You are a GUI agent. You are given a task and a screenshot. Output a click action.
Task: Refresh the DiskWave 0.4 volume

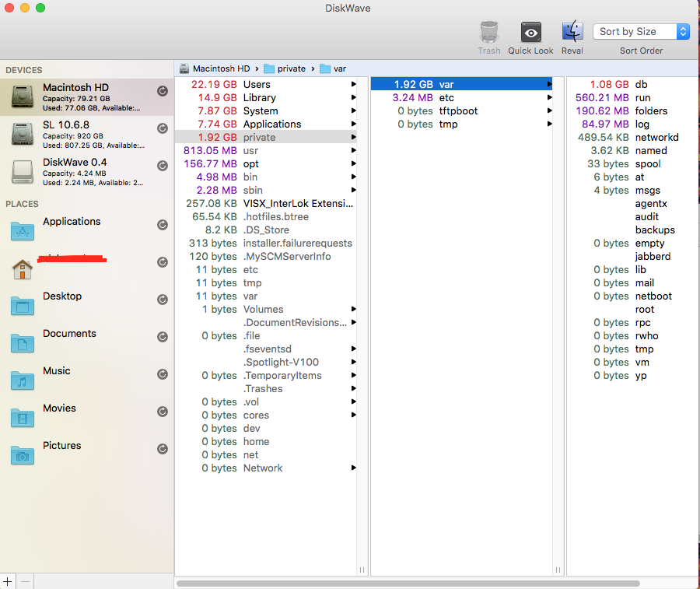point(163,166)
